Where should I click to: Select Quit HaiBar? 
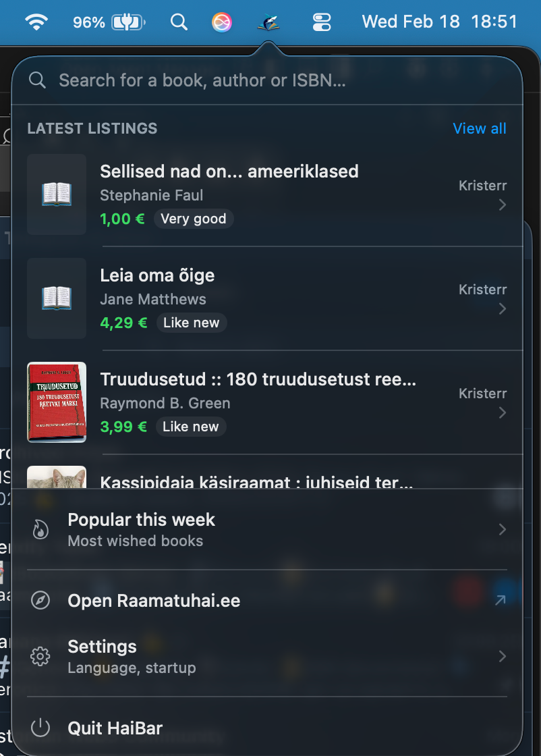(115, 728)
